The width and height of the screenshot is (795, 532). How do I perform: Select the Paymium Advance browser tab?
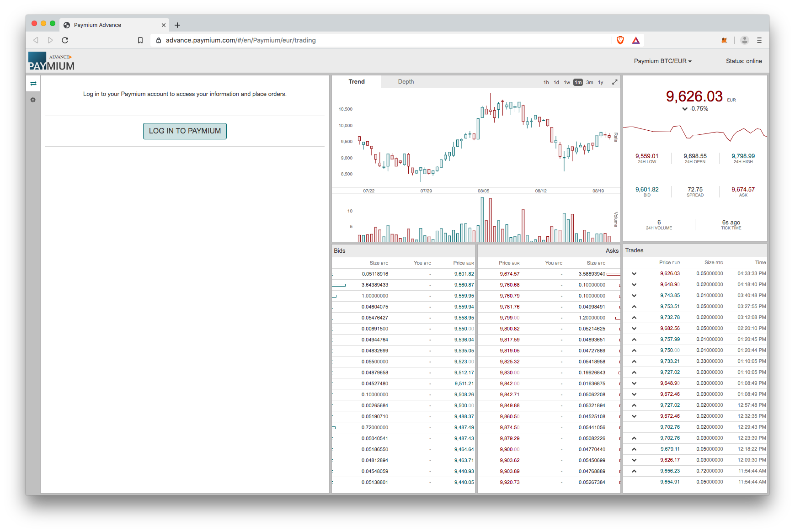tap(114, 25)
